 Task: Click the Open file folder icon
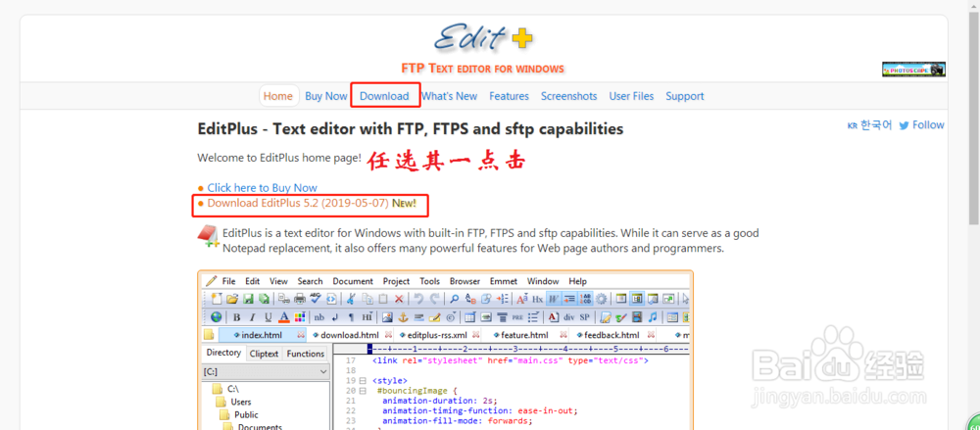coord(232,299)
